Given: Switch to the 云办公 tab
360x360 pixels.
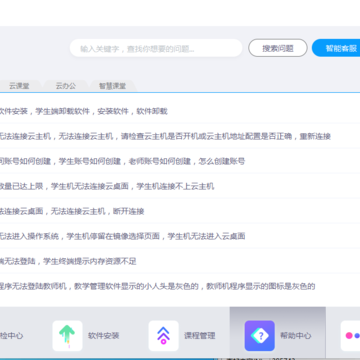Looking at the screenshot, I should pyautogui.click(x=66, y=86).
